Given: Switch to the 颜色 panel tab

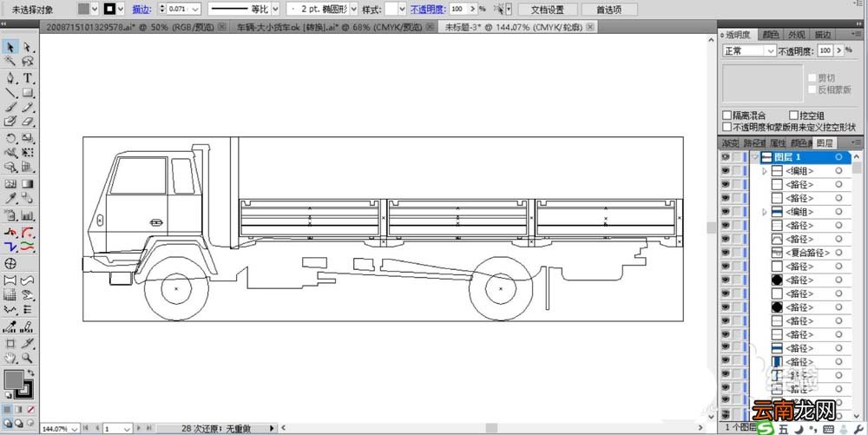Looking at the screenshot, I should point(771,35).
